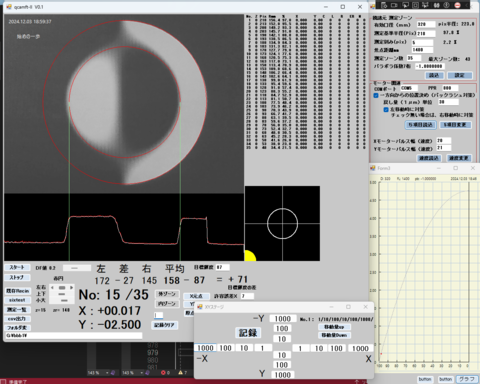Image resolution: width=480 pixels, height=384 pixels.
Task: Click the 移動量Down button
Action: click(334, 335)
